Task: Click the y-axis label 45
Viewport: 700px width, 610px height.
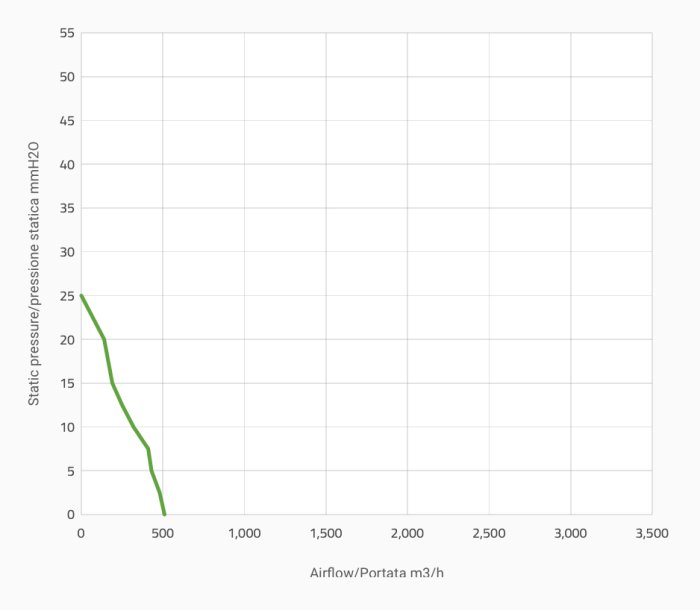Action: (x=67, y=121)
